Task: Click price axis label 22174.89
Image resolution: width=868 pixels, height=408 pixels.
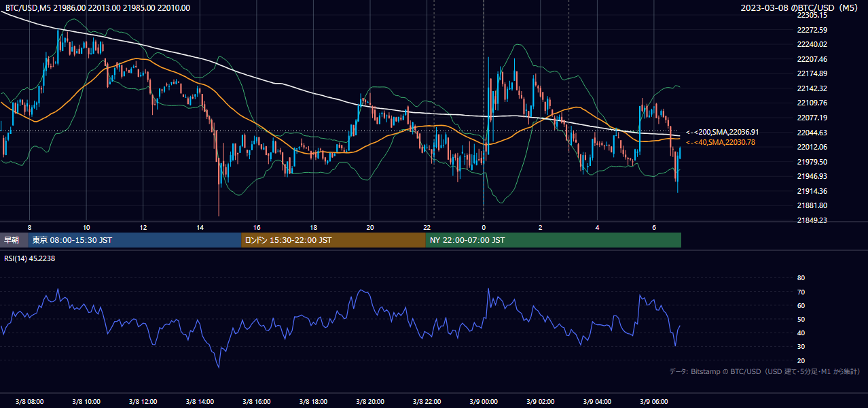Action: tap(812, 73)
